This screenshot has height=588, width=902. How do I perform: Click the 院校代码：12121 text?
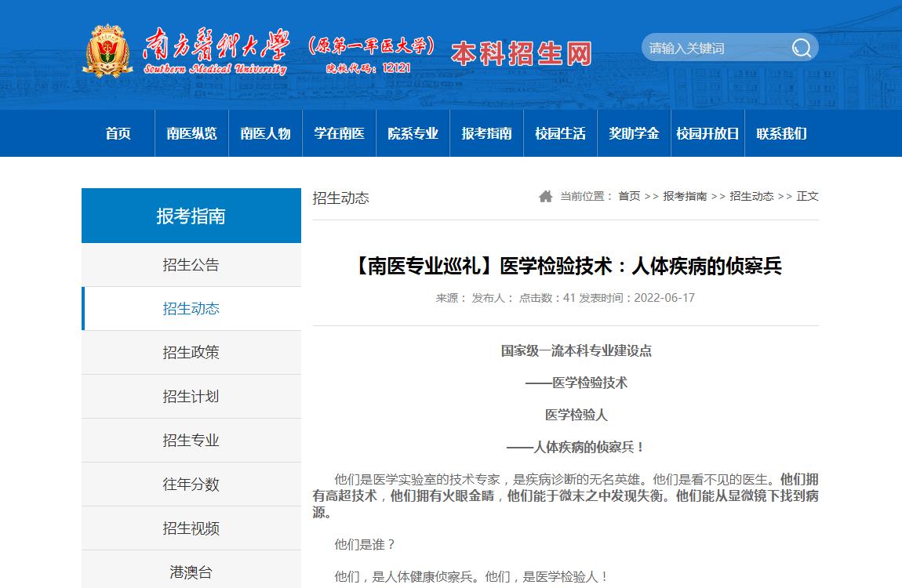(x=369, y=68)
